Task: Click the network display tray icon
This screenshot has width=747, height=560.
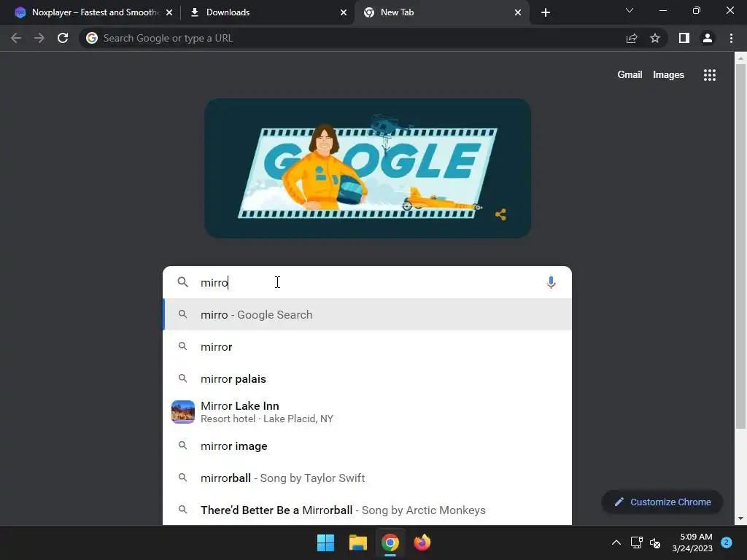Action: coord(636,542)
